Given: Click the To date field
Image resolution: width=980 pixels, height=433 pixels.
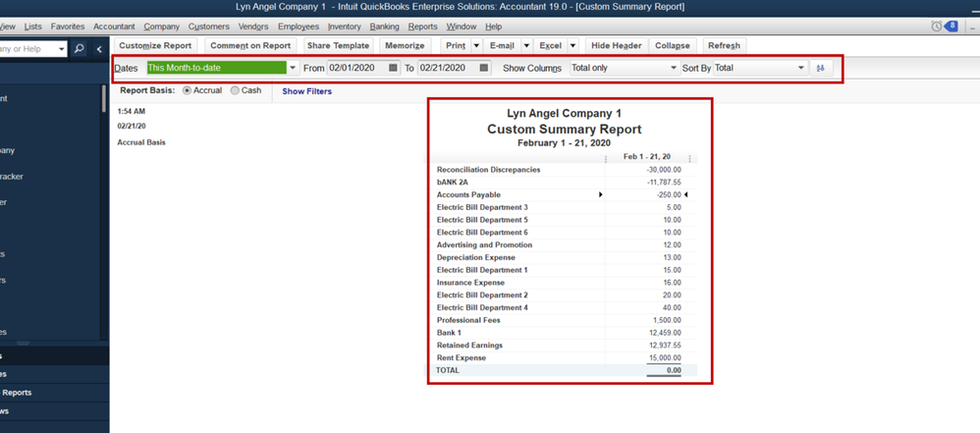Looking at the screenshot, I should 448,68.
